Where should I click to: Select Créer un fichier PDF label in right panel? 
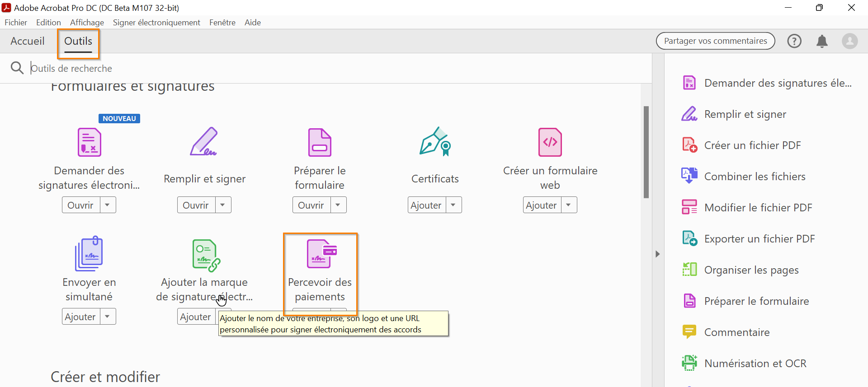pos(753,145)
